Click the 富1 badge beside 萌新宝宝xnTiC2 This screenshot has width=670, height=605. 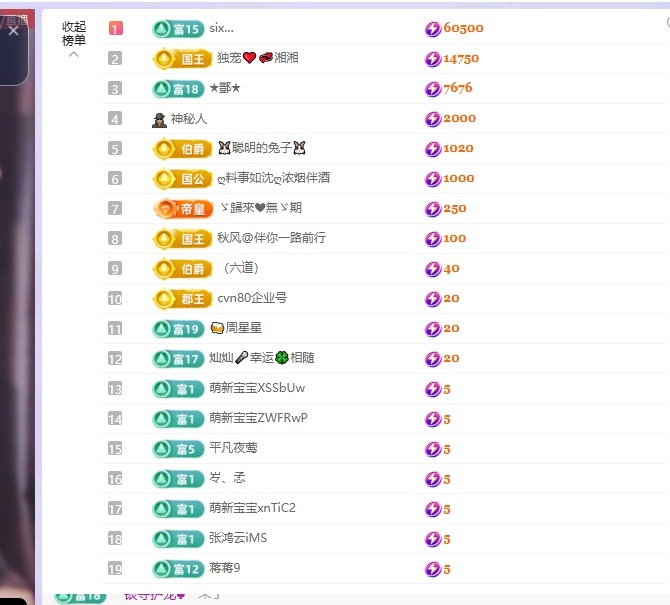point(178,509)
